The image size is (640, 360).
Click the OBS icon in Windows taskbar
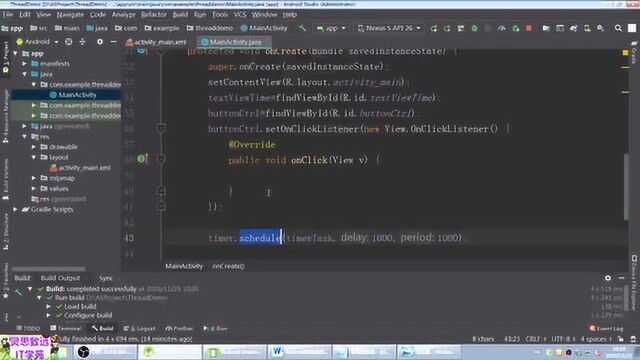point(83,351)
